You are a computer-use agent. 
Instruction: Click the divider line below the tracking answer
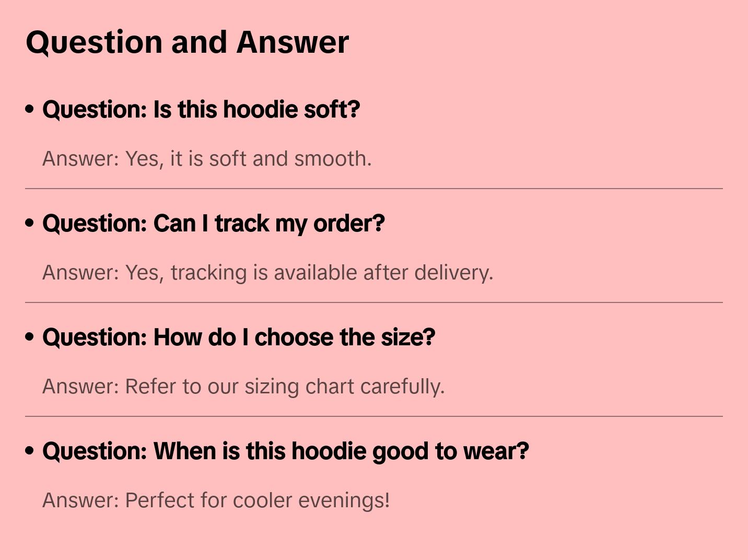tap(374, 302)
